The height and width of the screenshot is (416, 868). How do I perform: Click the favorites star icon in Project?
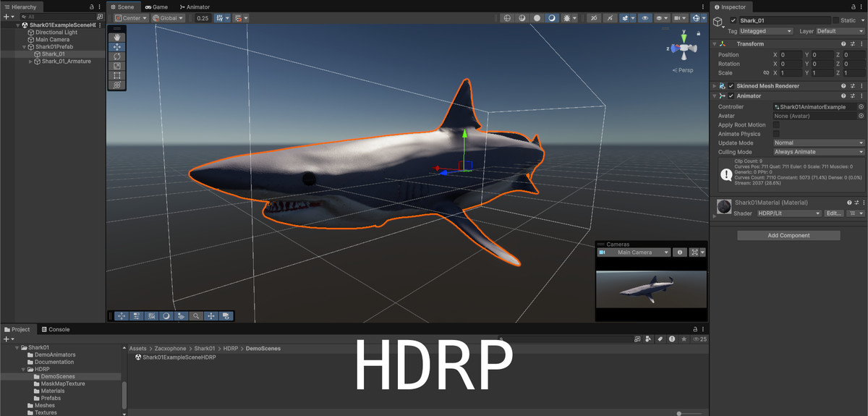pos(684,339)
